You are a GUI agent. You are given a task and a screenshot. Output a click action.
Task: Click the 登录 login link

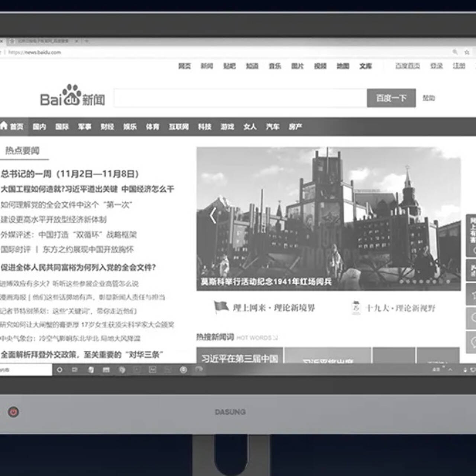[437, 66]
